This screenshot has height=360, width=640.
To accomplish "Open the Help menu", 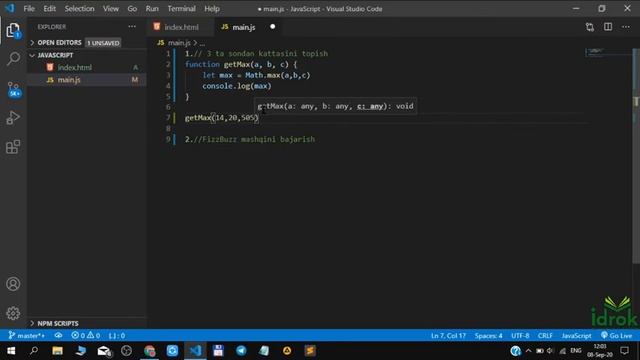I will pos(212,9).
